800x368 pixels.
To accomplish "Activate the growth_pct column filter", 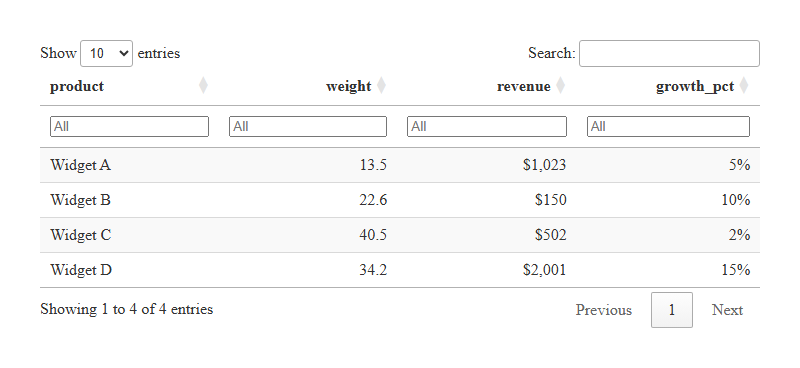I will pos(668,127).
